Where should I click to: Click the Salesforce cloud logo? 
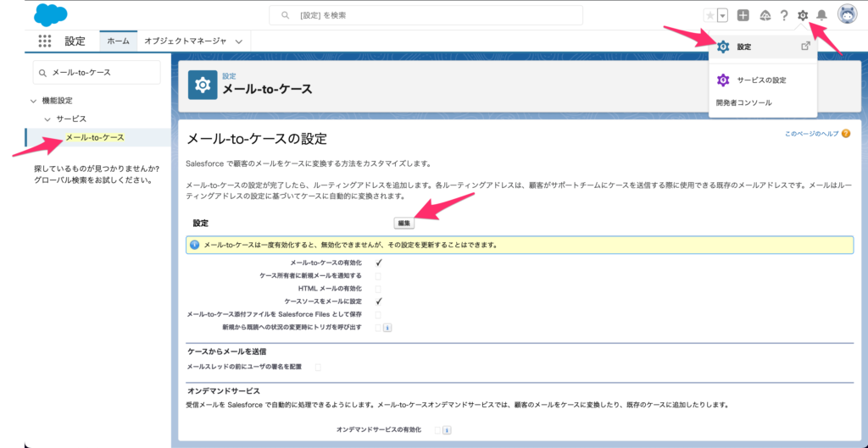[53, 14]
